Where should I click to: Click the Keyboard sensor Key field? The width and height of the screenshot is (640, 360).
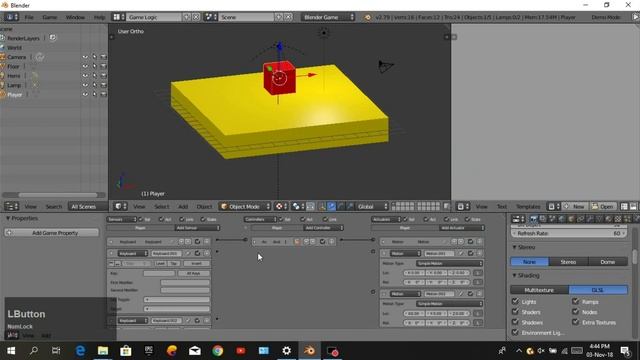(x=159, y=273)
